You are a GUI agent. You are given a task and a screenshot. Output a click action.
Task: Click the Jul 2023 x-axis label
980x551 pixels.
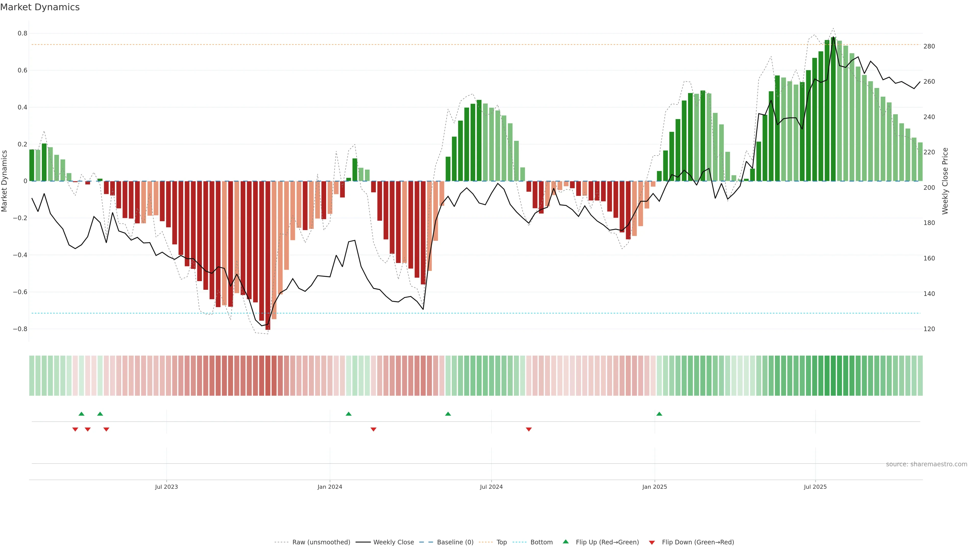click(x=166, y=487)
